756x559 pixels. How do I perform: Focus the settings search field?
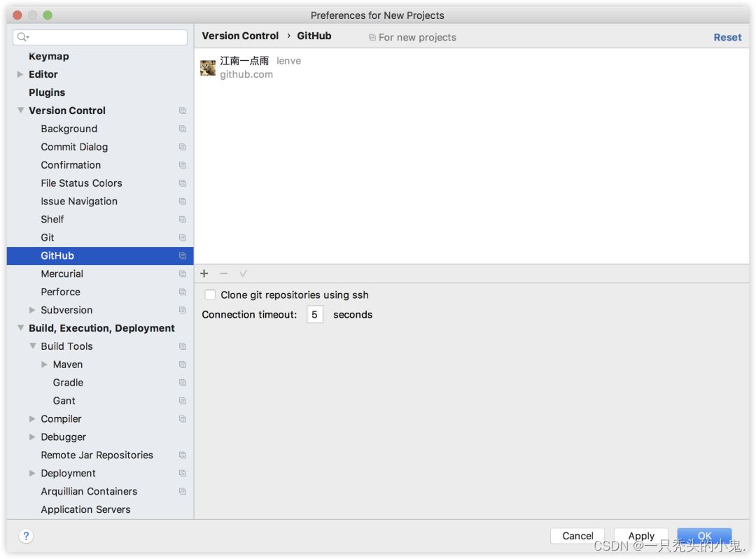tap(100, 37)
